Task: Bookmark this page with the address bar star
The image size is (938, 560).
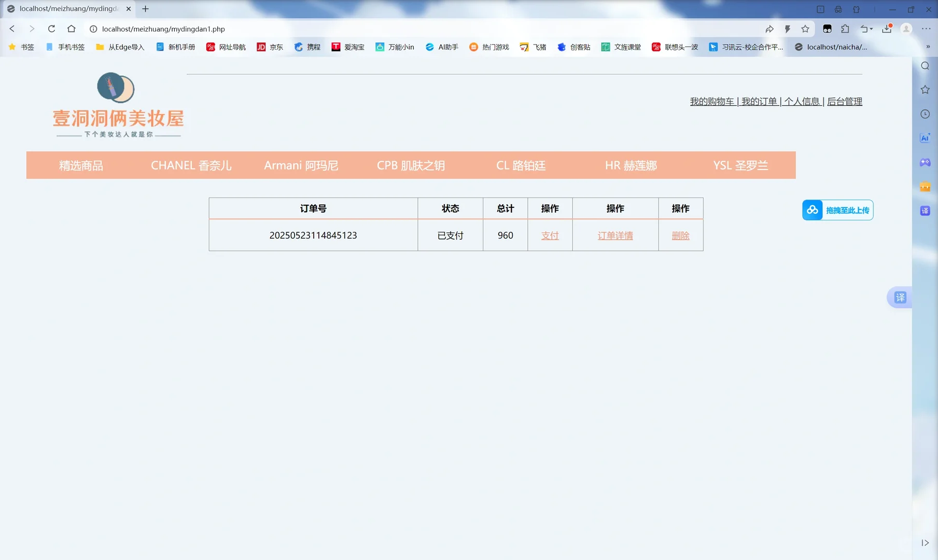Action: [805, 29]
